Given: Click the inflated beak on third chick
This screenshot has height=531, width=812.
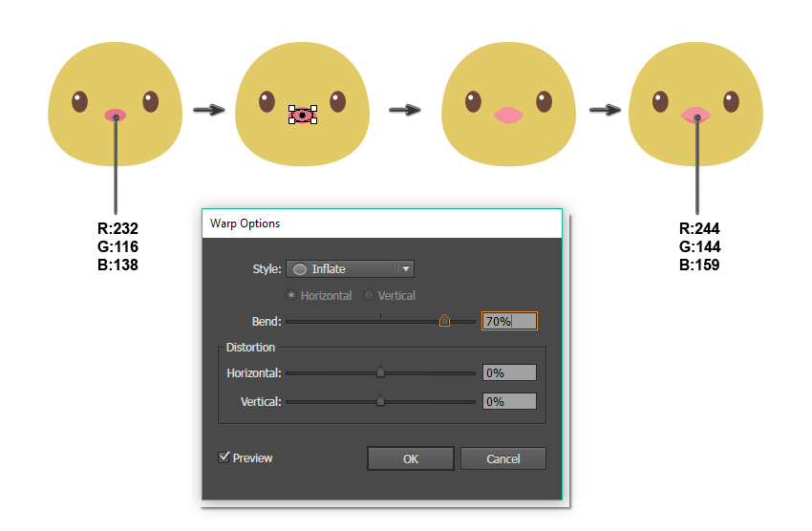Looking at the screenshot, I should pyautogui.click(x=508, y=115).
